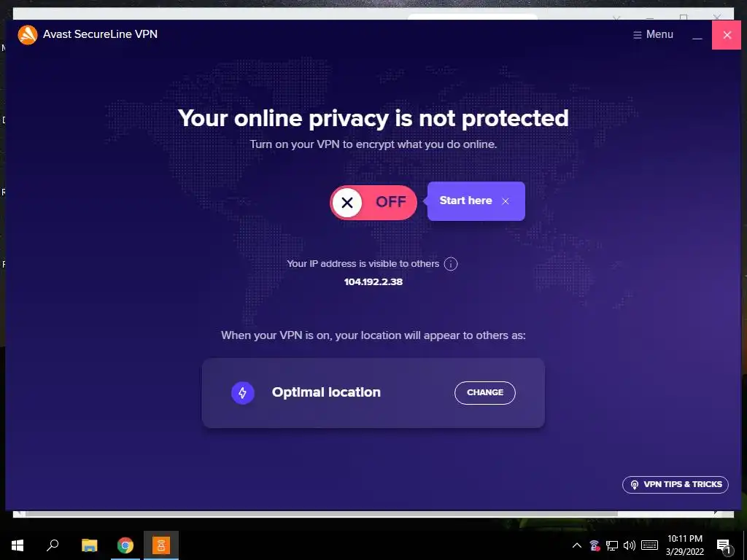
Task: Open volume control in system tray
Action: click(630, 545)
